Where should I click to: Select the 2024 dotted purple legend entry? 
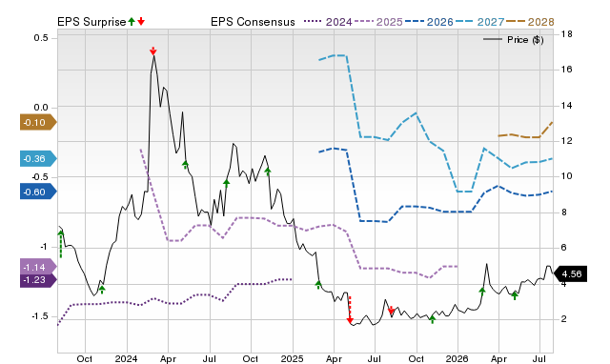(328, 22)
